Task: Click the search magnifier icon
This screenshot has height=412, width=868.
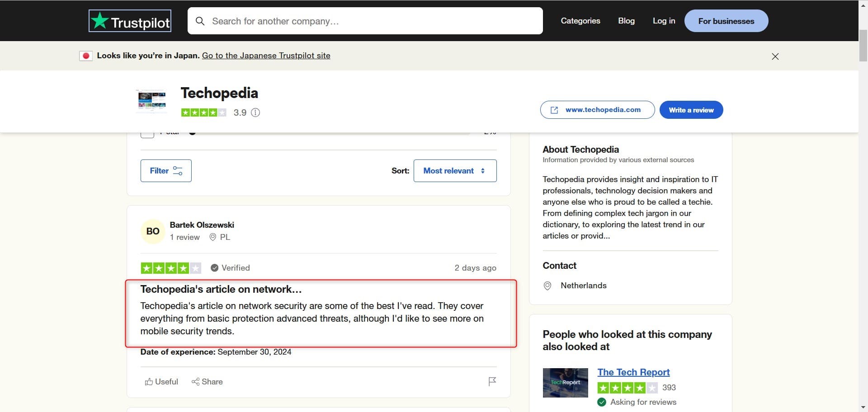Action: tap(200, 21)
